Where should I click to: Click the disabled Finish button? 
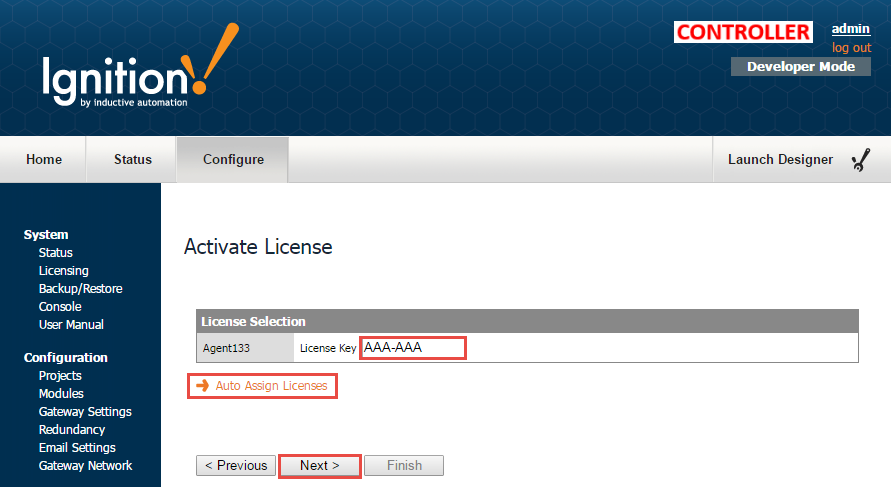(404, 465)
